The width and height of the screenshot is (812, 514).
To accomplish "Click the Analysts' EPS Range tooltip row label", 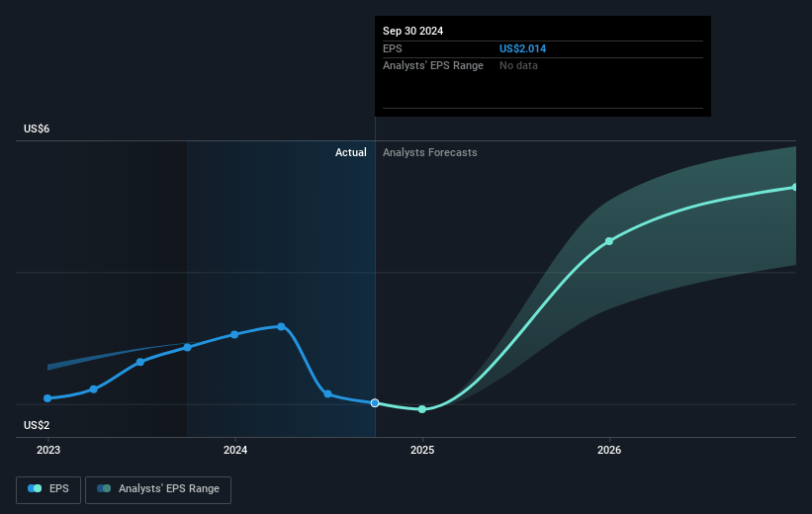I will point(433,66).
